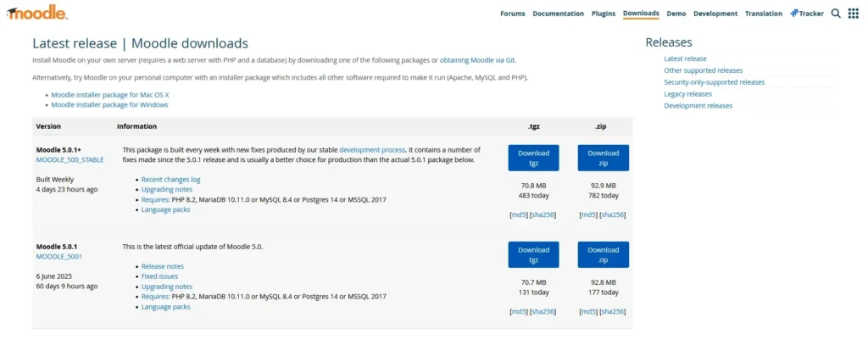Click the 'Latest release | Moodle downloads' heading
This screenshot has width=868, height=351.
coord(140,43)
